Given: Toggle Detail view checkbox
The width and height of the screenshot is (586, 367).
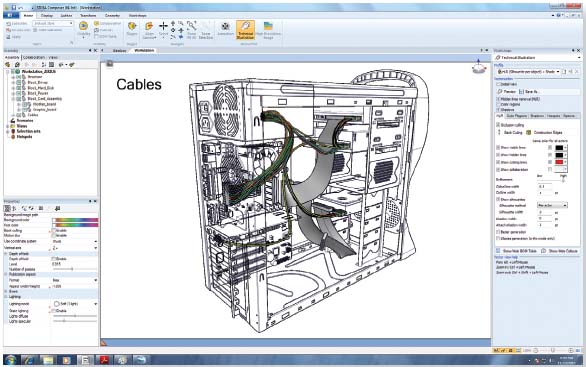Looking at the screenshot, I should point(498,84).
